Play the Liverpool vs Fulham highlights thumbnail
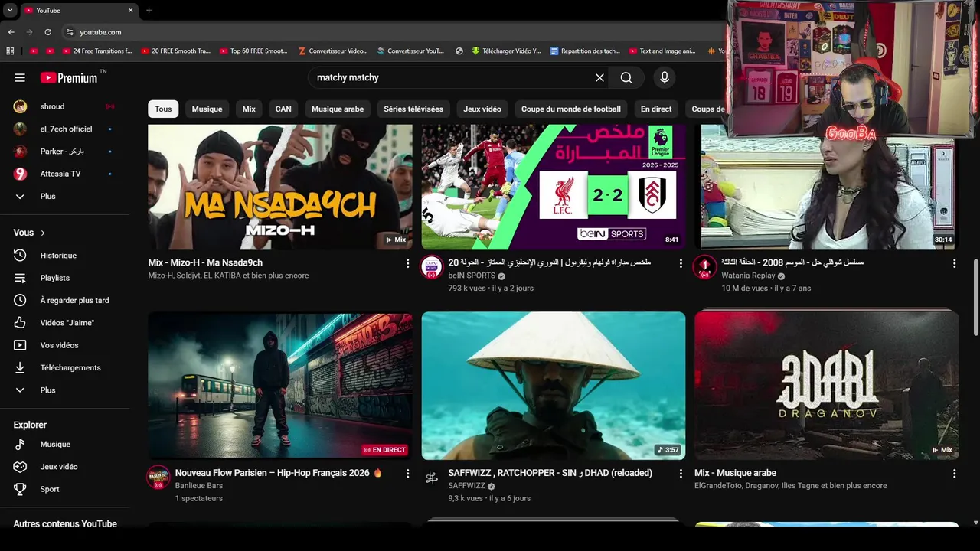 (553, 187)
